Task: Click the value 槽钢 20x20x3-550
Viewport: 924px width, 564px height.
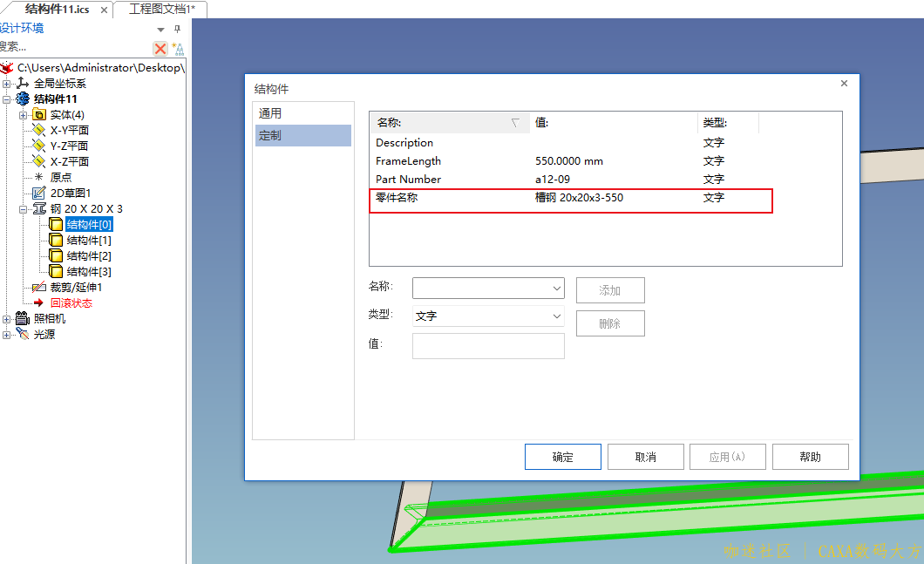Action: [579, 197]
